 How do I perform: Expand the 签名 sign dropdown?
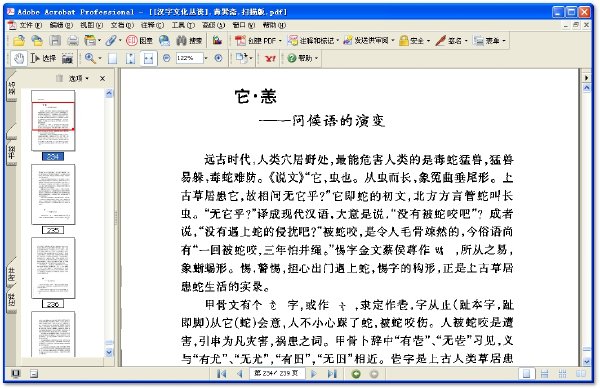click(x=466, y=40)
